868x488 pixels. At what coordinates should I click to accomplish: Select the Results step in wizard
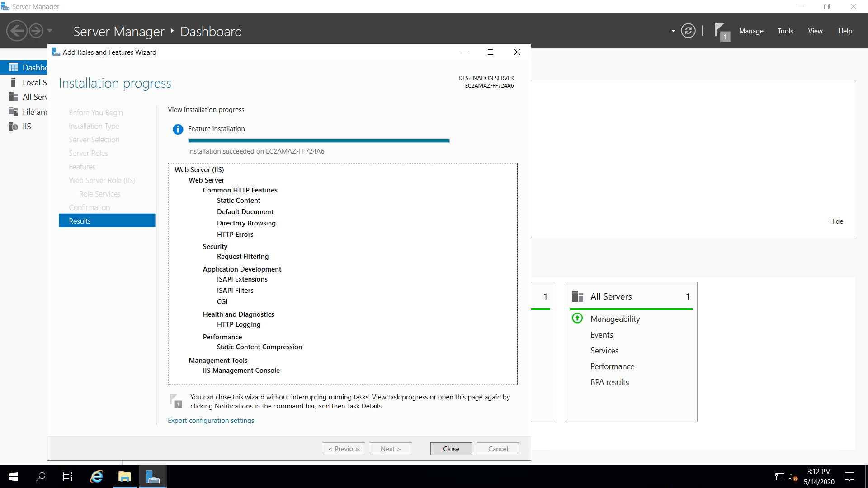point(107,221)
